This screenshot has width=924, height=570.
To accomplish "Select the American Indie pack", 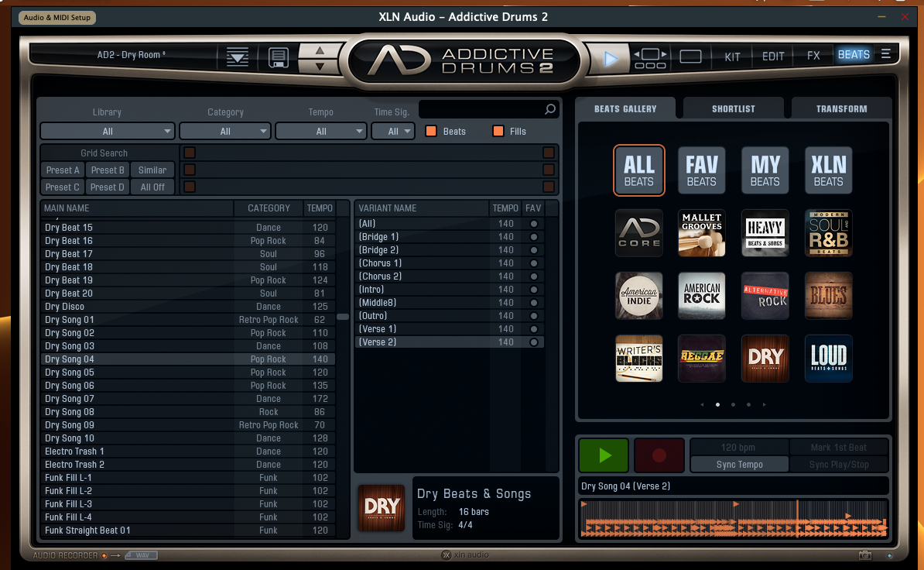I will pyautogui.click(x=638, y=295).
